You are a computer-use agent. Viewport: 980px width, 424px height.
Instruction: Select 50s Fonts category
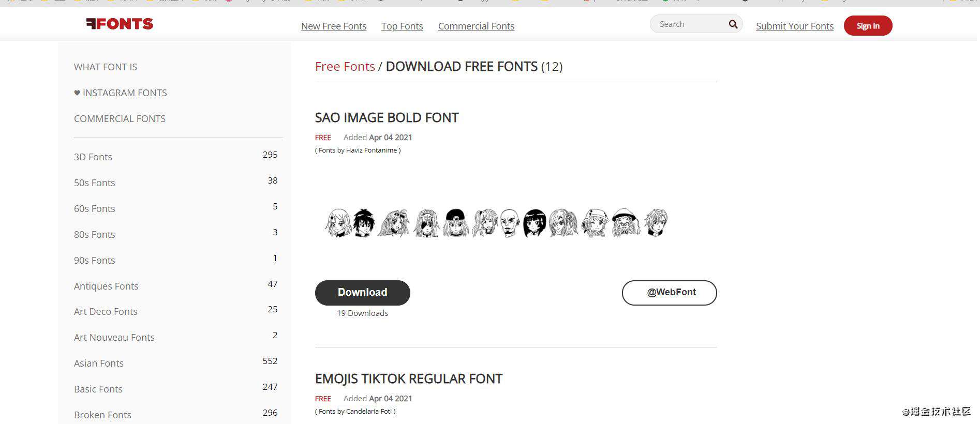pos(95,183)
